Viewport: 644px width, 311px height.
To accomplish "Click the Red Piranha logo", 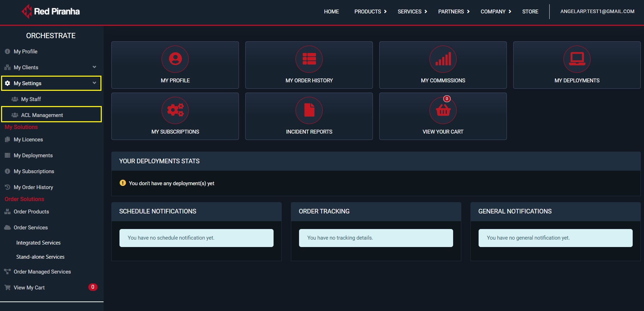I will [x=51, y=11].
